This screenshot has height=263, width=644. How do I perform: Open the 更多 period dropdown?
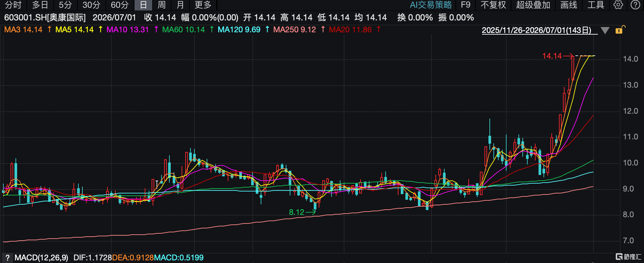tap(203, 5)
